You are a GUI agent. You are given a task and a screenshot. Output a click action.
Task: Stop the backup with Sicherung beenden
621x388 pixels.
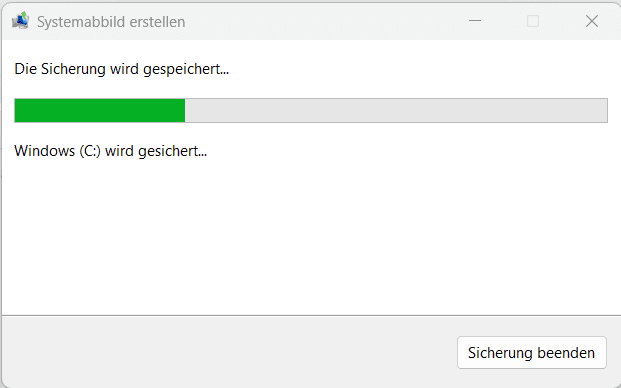pos(531,352)
